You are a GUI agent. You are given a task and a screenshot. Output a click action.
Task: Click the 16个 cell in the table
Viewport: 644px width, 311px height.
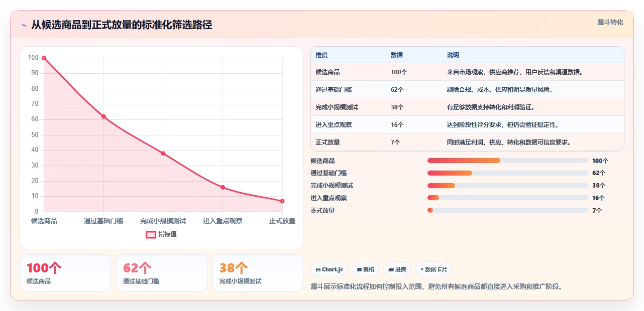coord(397,125)
